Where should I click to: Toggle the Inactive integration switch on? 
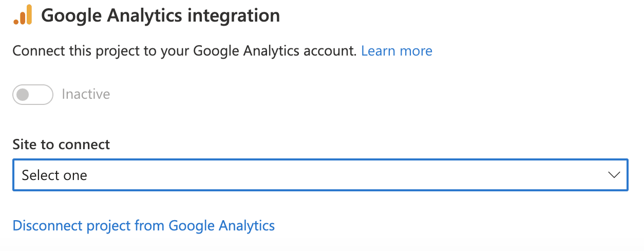click(x=33, y=95)
